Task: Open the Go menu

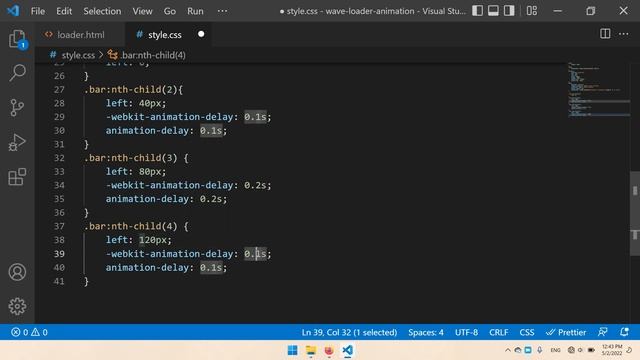Action: coord(170,11)
